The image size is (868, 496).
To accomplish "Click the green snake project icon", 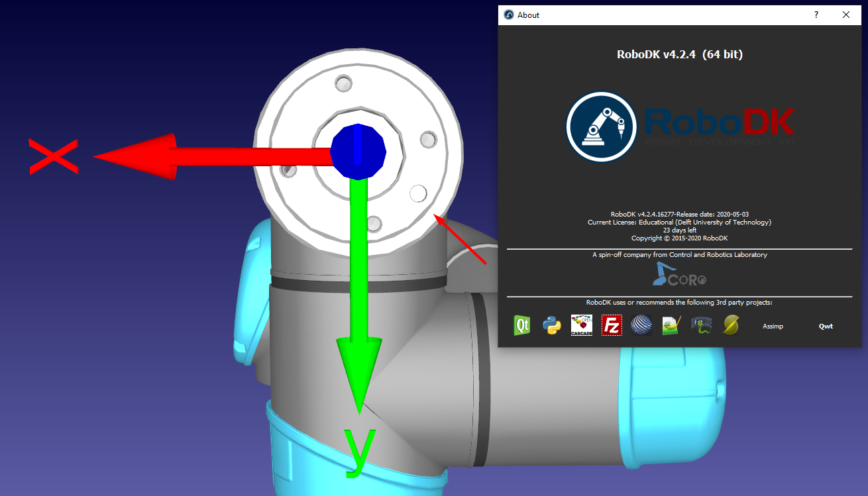I will tap(701, 325).
